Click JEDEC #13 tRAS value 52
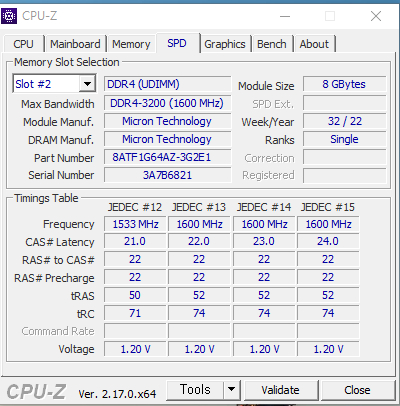 coord(199,295)
